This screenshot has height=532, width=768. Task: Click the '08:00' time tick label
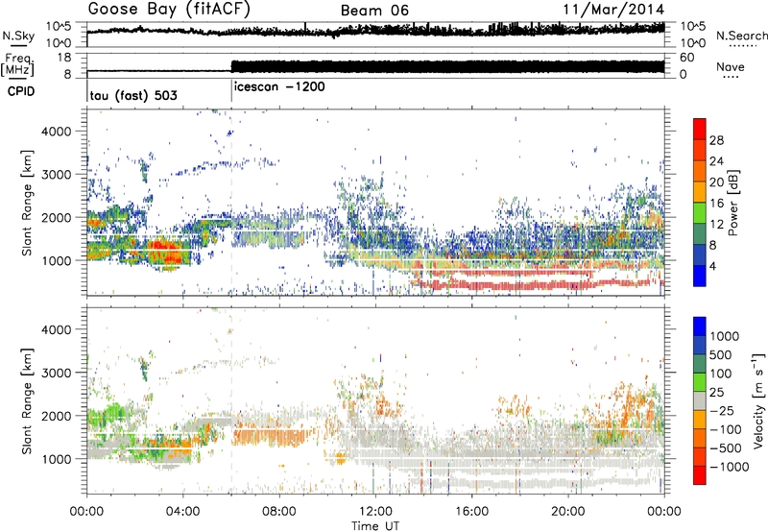click(279, 512)
